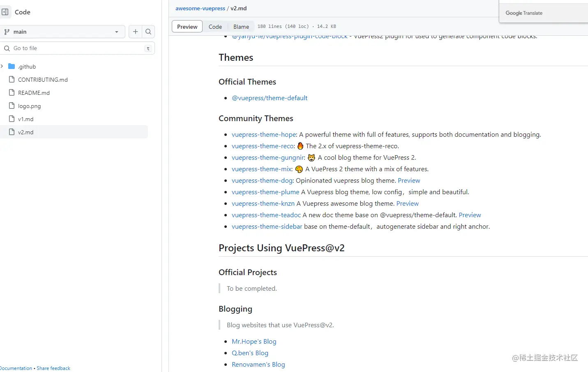The image size is (588, 372).
Task: Open Preview link for vuepress-theme-teadoc
Action: click(x=470, y=215)
